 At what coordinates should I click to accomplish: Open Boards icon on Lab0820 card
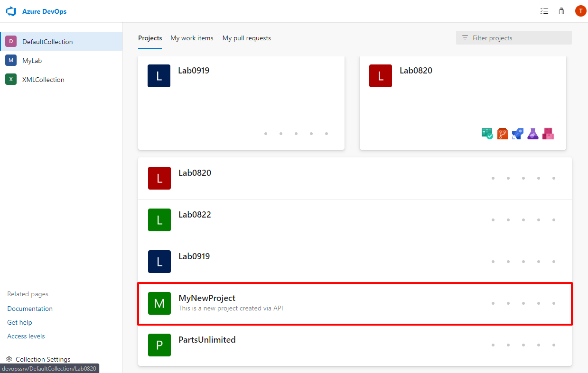tap(487, 134)
